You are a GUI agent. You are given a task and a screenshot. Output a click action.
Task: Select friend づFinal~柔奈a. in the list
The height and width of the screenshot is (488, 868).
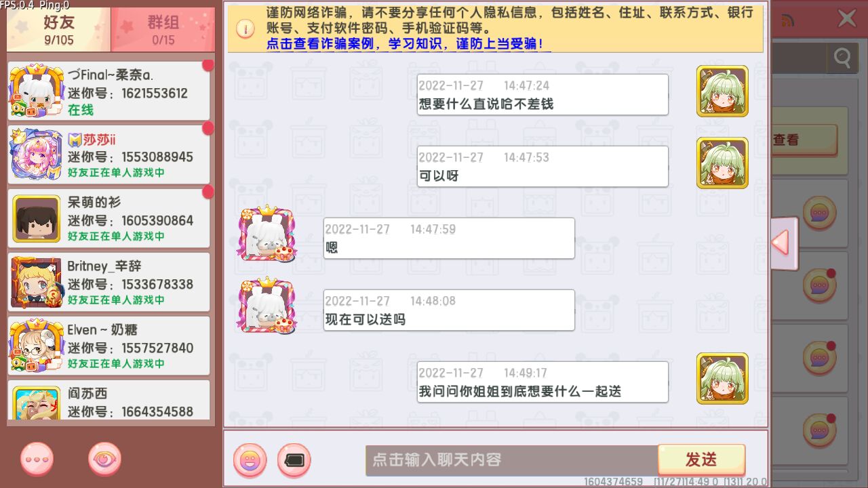[109, 91]
